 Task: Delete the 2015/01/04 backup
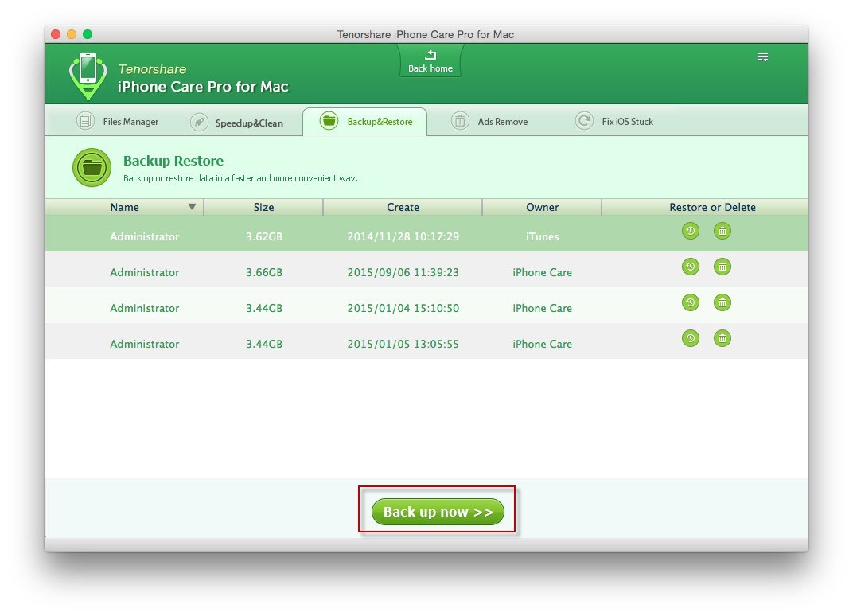(x=722, y=303)
